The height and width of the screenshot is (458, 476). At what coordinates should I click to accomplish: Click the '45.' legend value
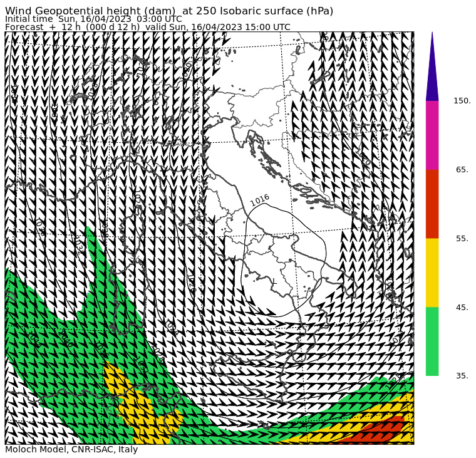tap(462, 308)
